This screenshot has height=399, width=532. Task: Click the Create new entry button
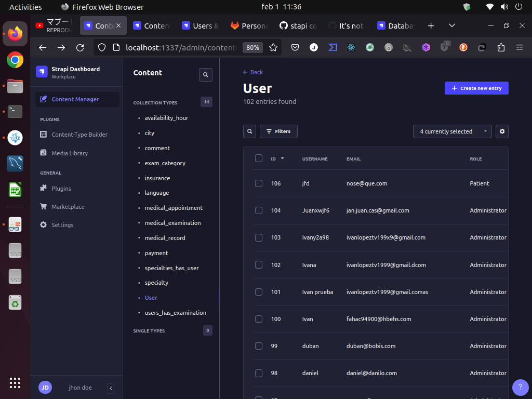(x=476, y=88)
